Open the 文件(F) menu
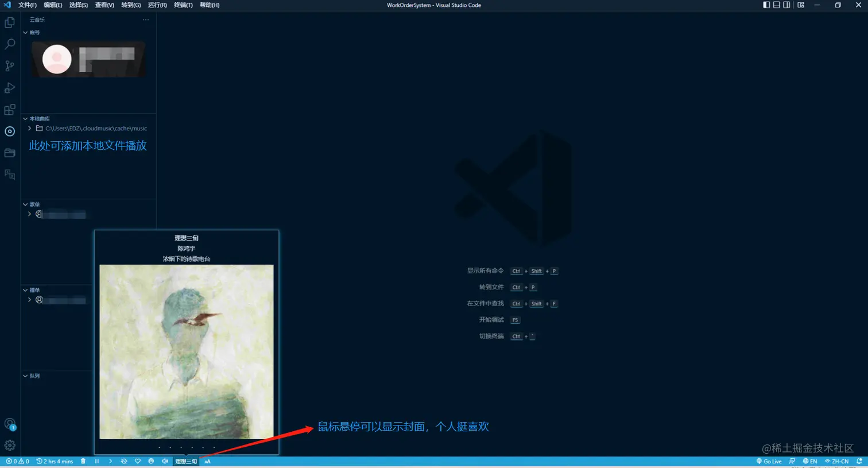This screenshot has width=868, height=468. [x=27, y=5]
